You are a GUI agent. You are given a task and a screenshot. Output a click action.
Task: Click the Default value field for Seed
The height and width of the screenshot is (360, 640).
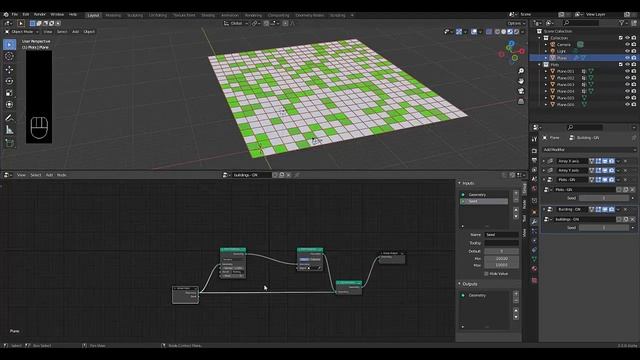(501, 251)
